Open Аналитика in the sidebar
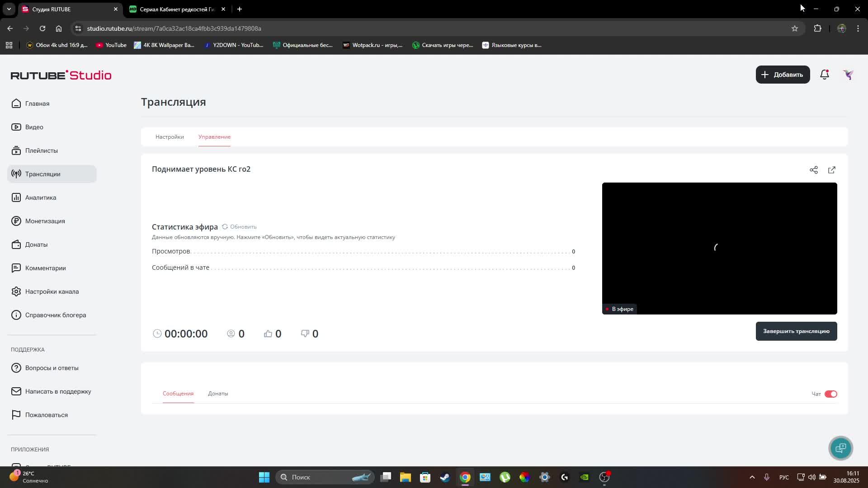 (x=41, y=197)
